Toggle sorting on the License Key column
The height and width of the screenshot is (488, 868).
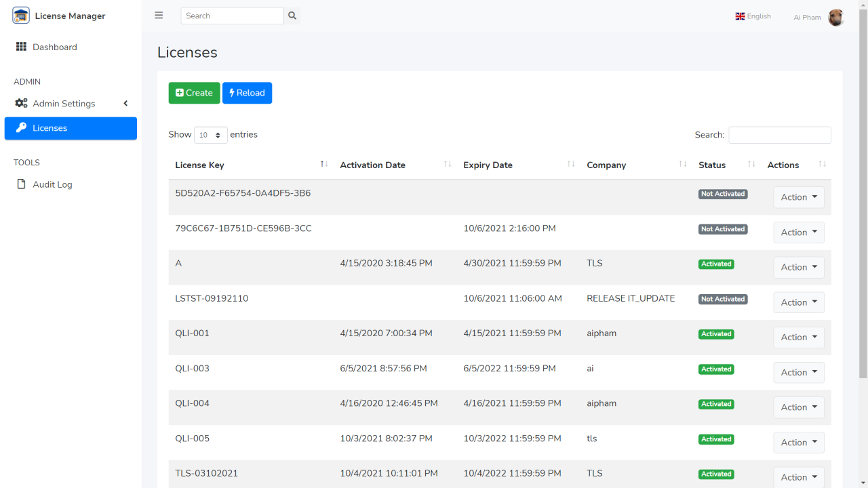click(324, 163)
